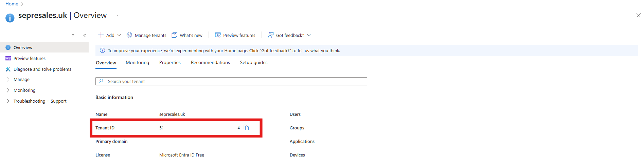The image size is (644, 167).
Task: Expand the Manage section
Action: [x=8, y=80]
